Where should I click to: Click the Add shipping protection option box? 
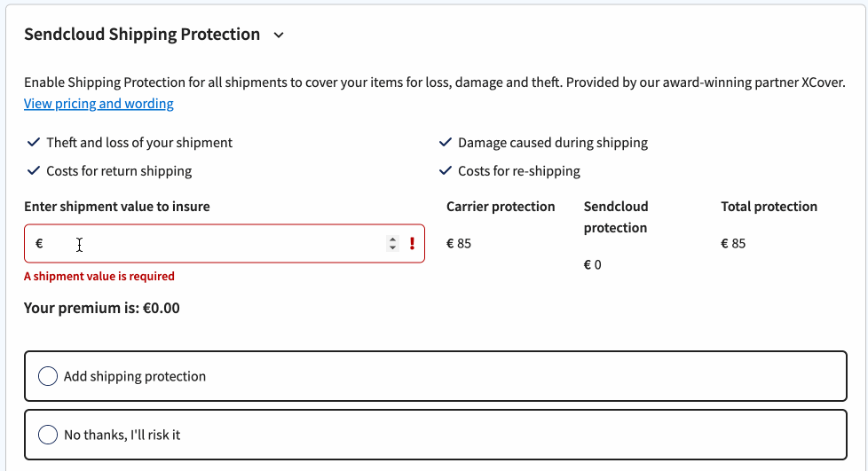(x=436, y=376)
